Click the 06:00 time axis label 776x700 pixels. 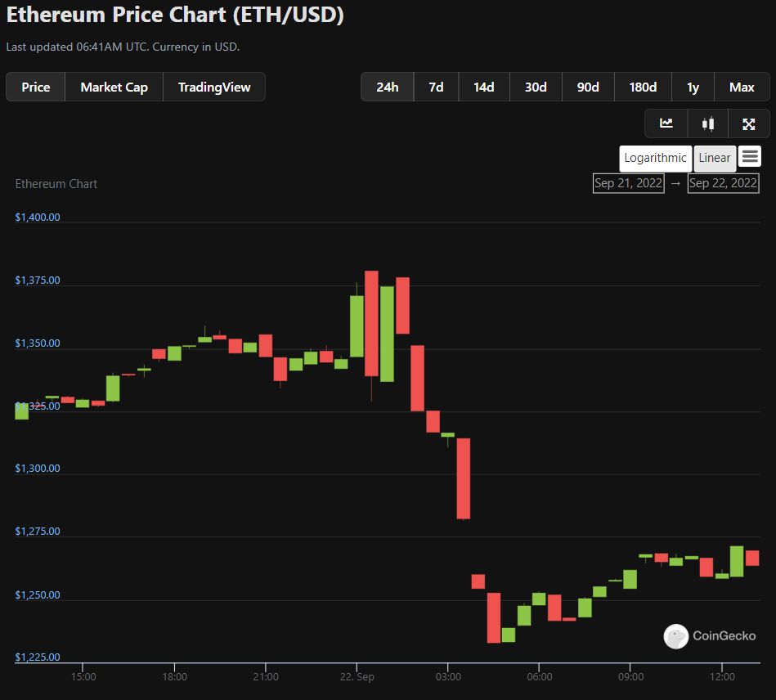pyautogui.click(x=540, y=677)
